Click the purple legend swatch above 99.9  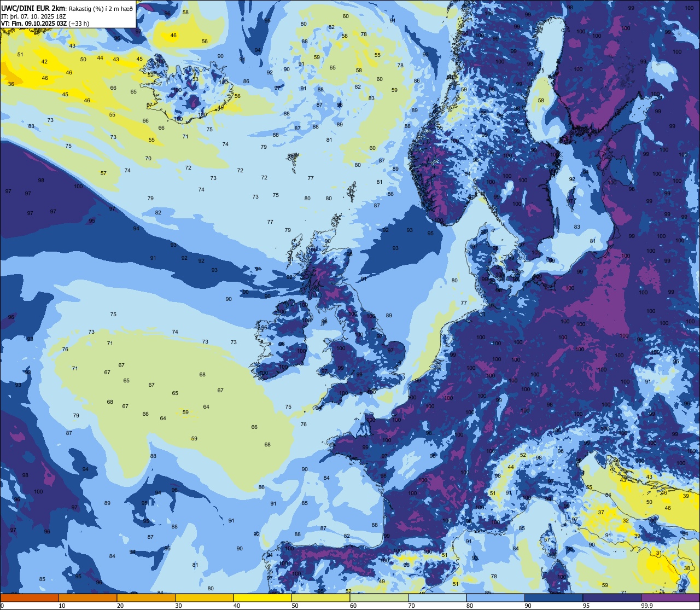[x=670, y=597]
